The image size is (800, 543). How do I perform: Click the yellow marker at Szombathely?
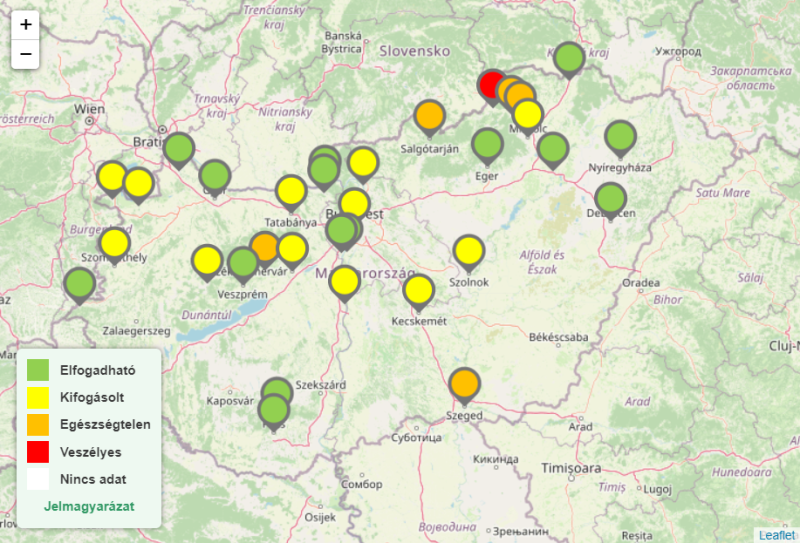point(114,244)
